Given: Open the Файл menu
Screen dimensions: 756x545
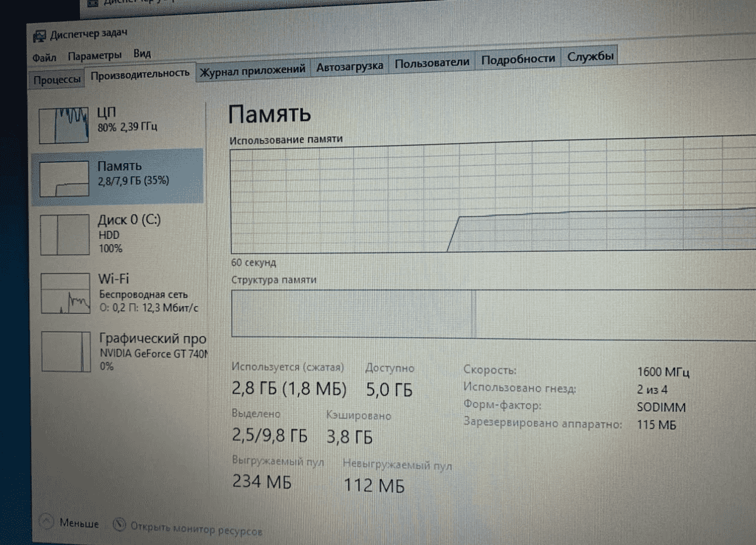Looking at the screenshot, I should point(44,57).
